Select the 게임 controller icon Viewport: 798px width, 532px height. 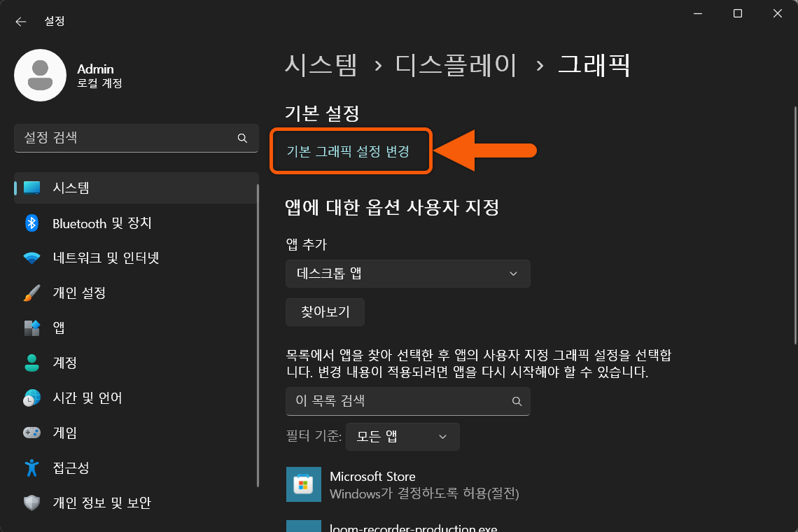pyautogui.click(x=31, y=433)
